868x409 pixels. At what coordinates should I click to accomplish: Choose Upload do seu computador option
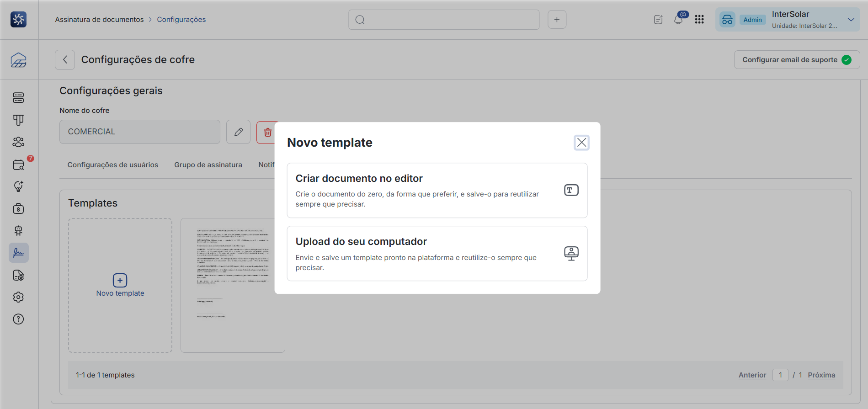pyautogui.click(x=437, y=254)
